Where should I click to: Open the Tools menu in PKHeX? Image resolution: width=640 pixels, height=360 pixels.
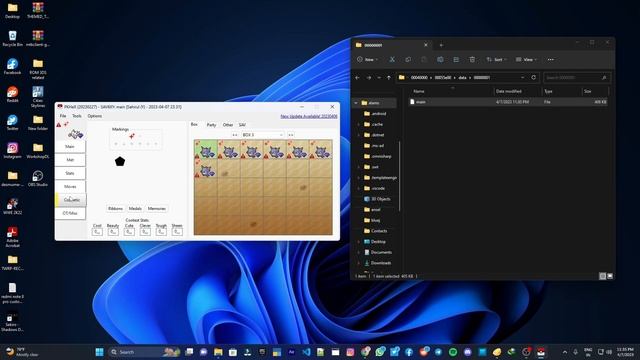tap(77, 116)
